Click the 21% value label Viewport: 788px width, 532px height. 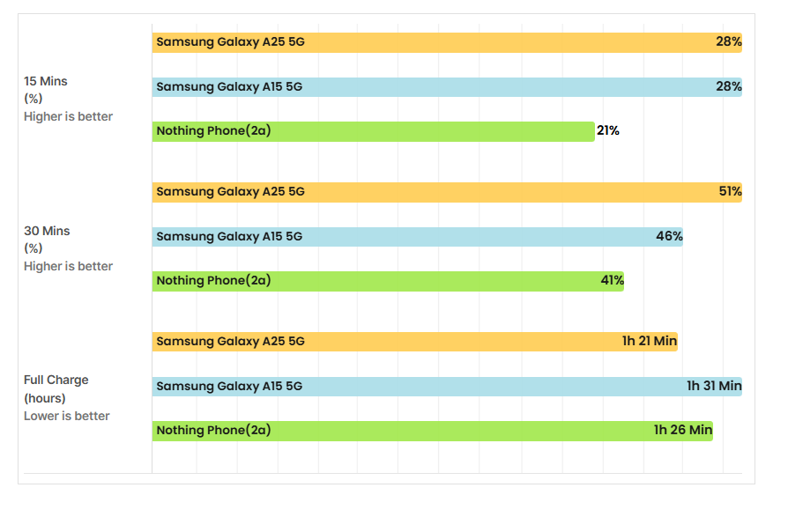[608, 131]
